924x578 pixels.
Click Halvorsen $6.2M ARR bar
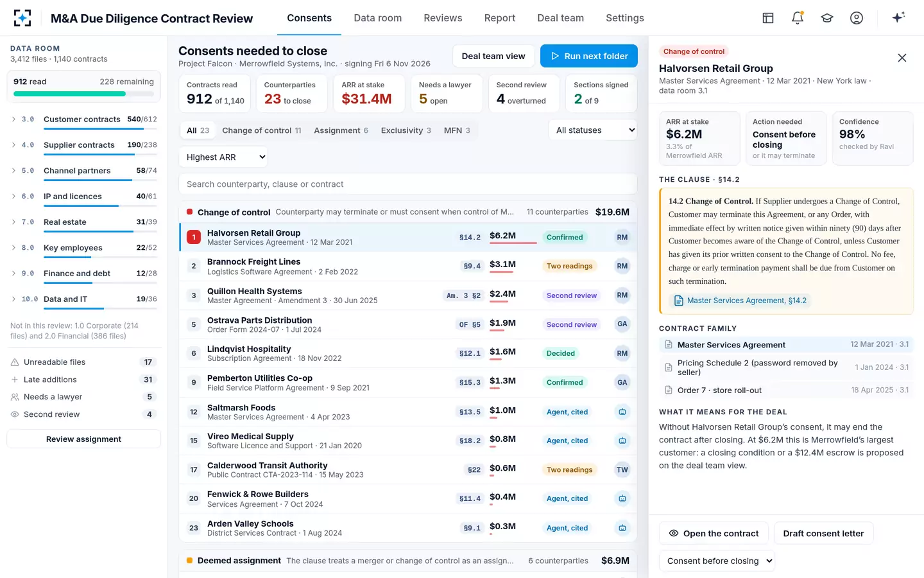tap(513, 243)
